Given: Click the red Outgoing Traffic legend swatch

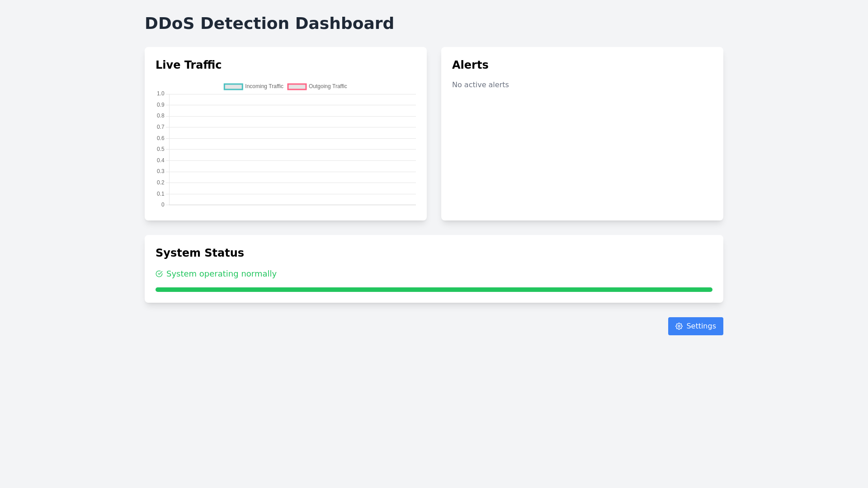Looking at the screenshot, I should click(297, 86).
